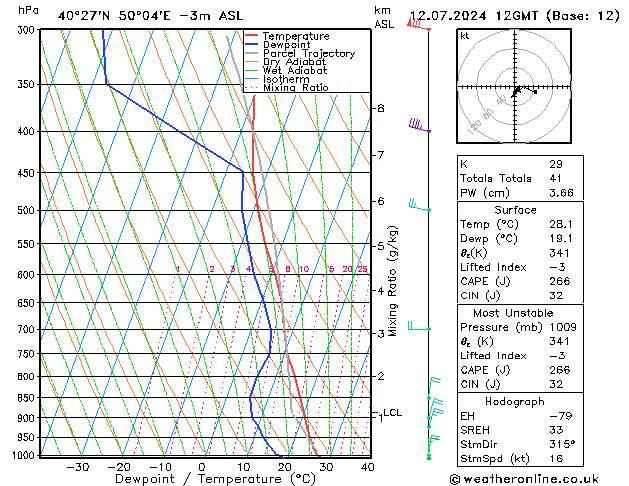Click the red Temperature legend swatch

pyautogui.click(x=252, y=36)
